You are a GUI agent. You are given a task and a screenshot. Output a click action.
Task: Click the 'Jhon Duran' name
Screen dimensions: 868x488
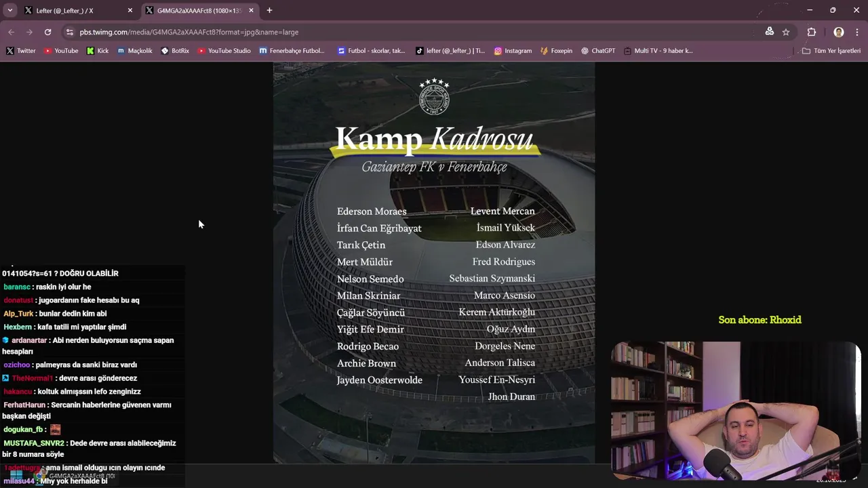click(x=511, y=397)
